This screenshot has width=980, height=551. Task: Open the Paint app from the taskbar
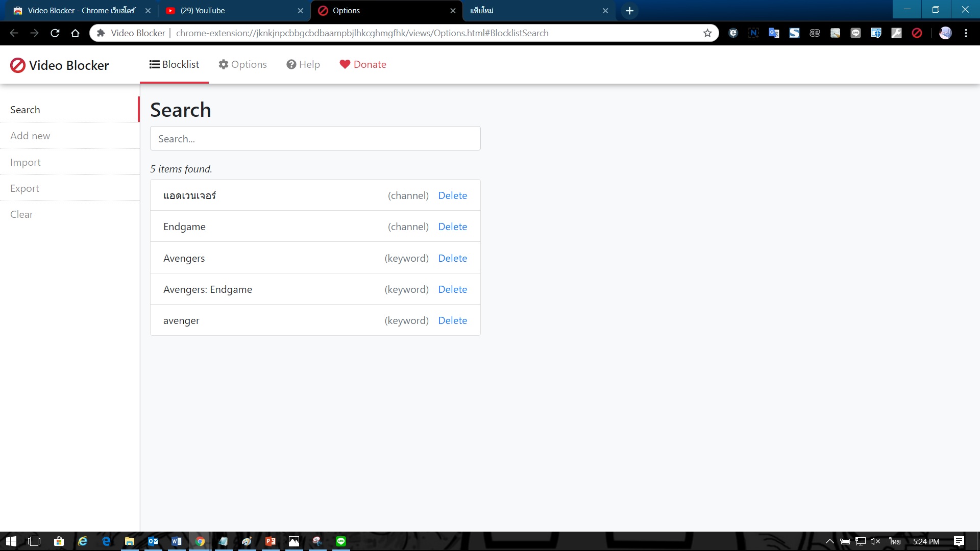pyautogui.click(x=247, y=541)
